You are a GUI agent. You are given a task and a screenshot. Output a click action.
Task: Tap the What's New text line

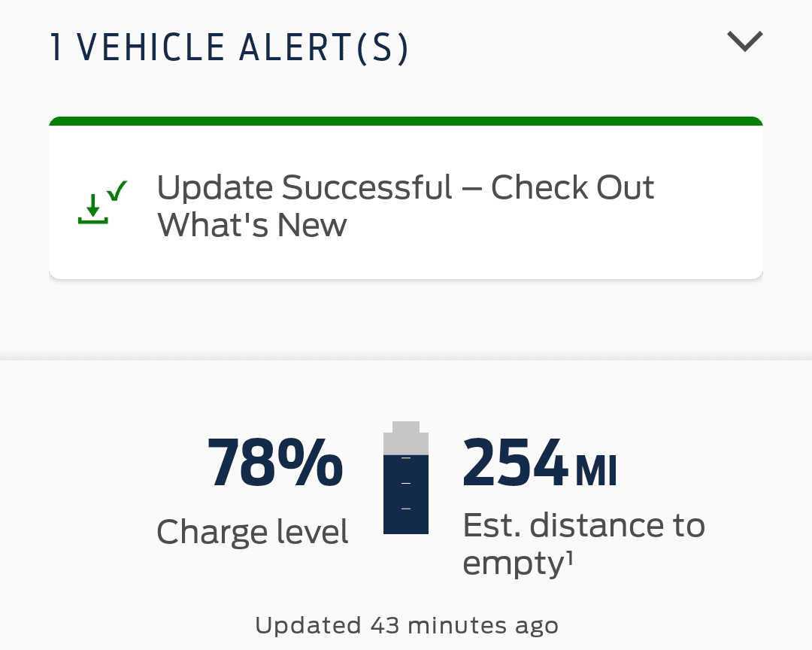point(252,225)
